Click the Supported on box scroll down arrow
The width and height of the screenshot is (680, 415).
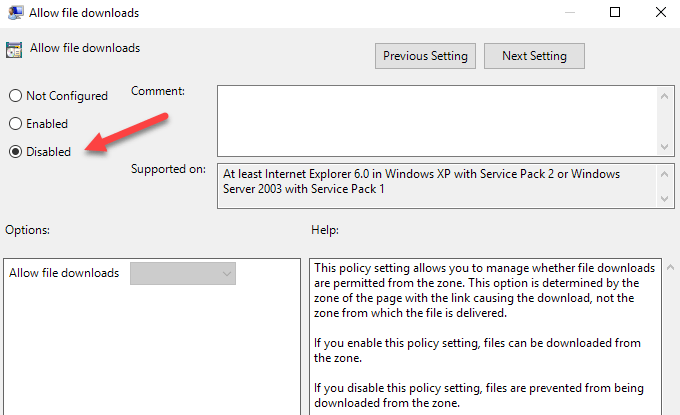click(x=664, y=199)
